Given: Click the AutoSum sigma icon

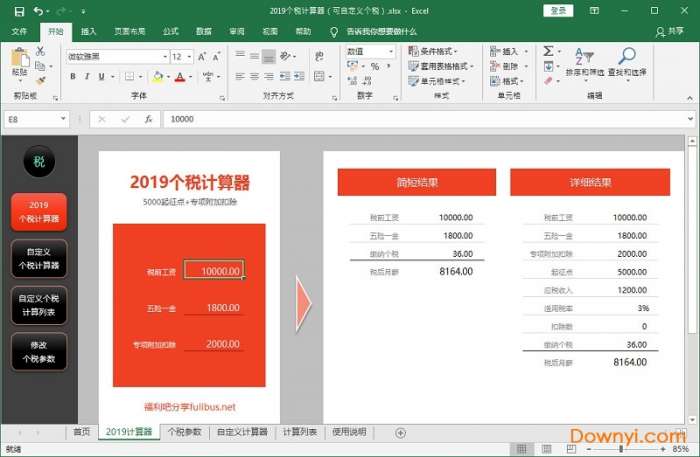Looking at the screenshot, I should point(549,51).
